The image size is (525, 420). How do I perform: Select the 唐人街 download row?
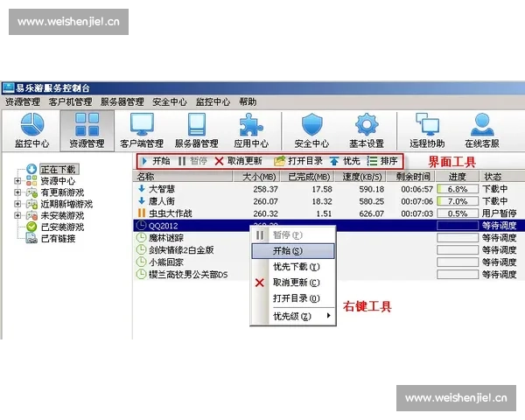tap(329, 201)
